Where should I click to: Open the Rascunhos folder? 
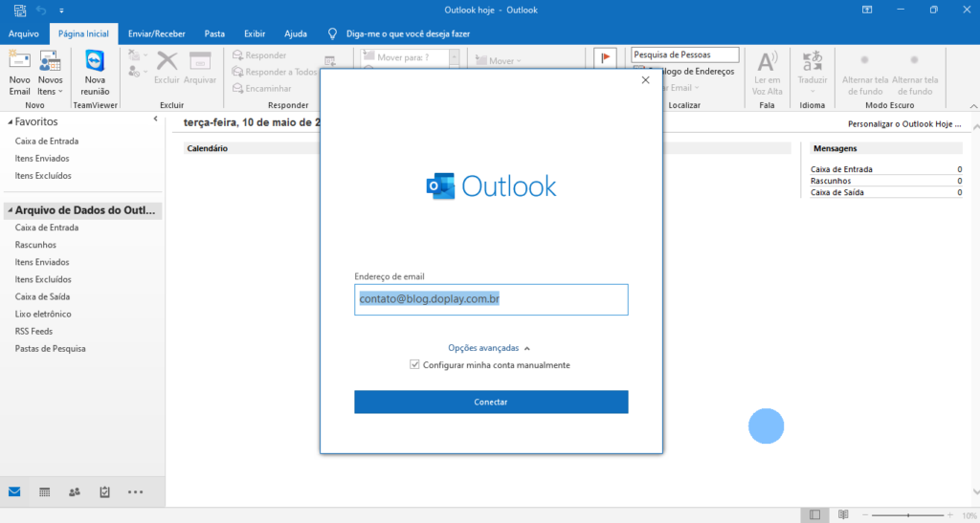(x=35, y=245)
